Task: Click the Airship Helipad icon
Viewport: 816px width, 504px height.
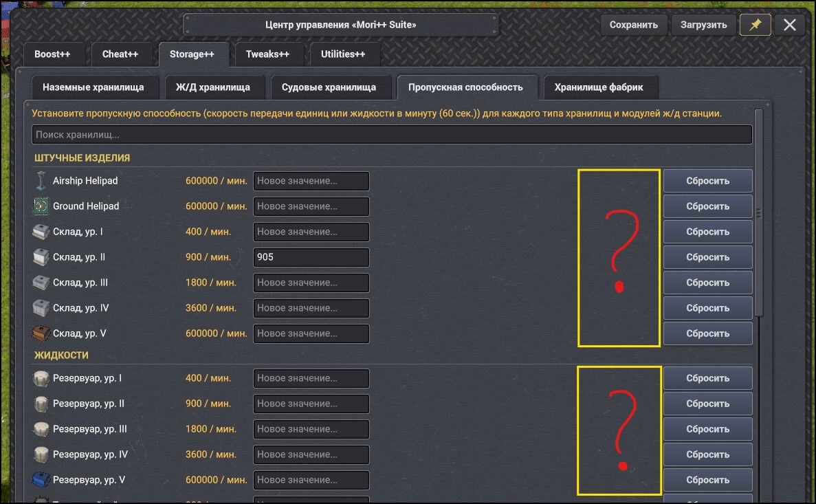Action: [41, 181]
